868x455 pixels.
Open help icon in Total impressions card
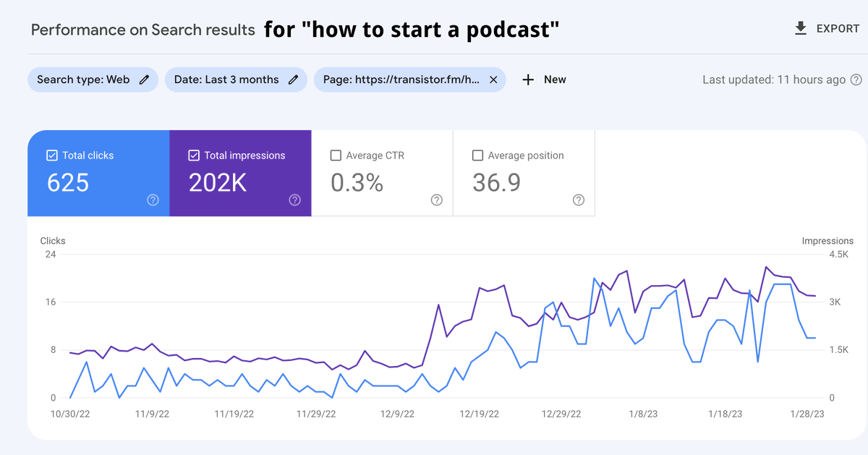click(x=294, y=200)
